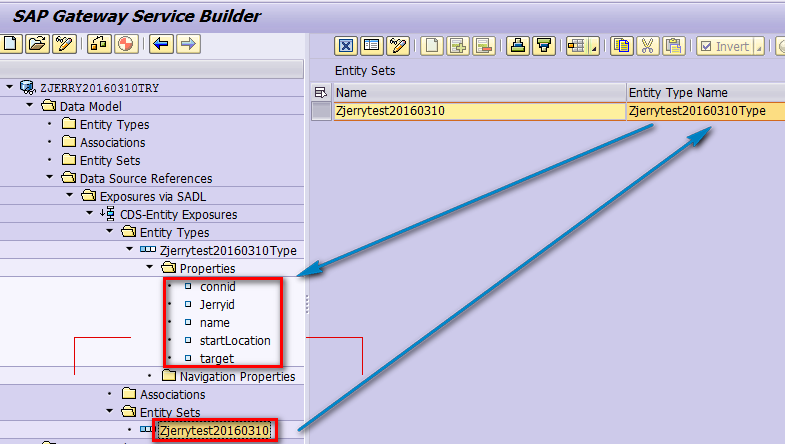The image size is (785, 444).
Task: Sort descending using grid toolbar icon
Action: tap(544, 46)
